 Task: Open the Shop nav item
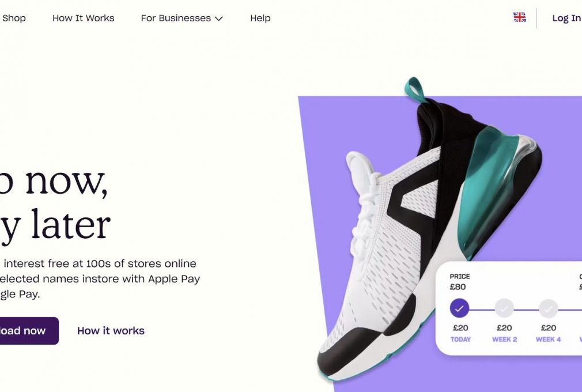click(14, 18)
